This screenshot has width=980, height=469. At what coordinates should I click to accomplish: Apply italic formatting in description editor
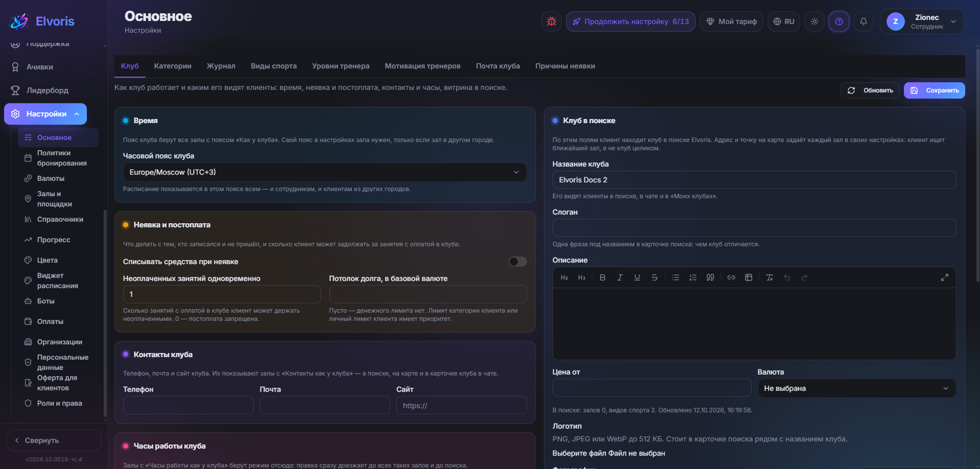pos(619,277)
